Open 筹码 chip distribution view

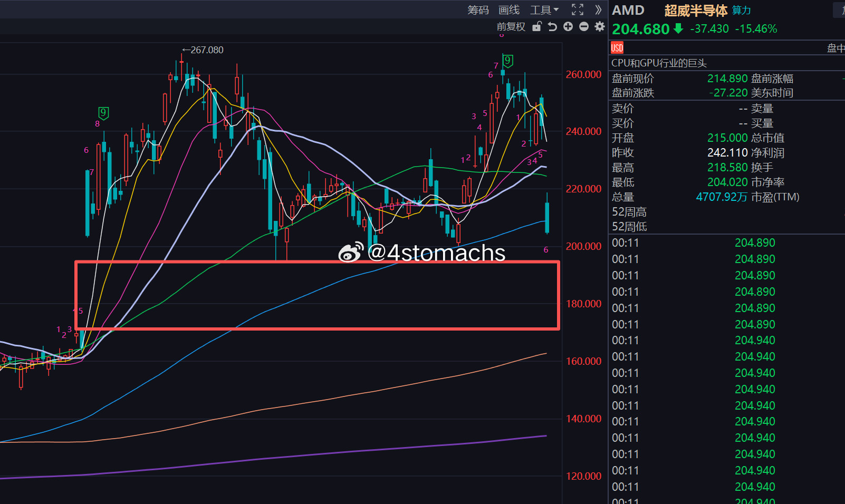478,10
